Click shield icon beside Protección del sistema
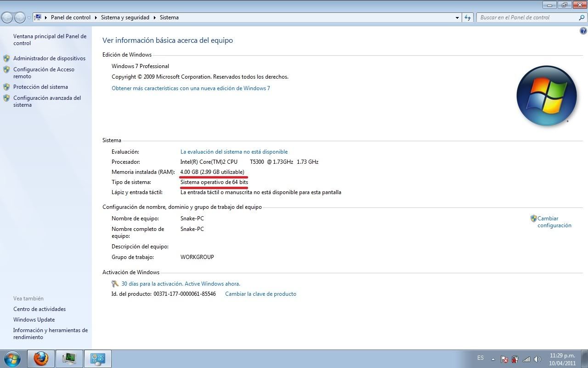588x368 pixels. tap(6, 87)
